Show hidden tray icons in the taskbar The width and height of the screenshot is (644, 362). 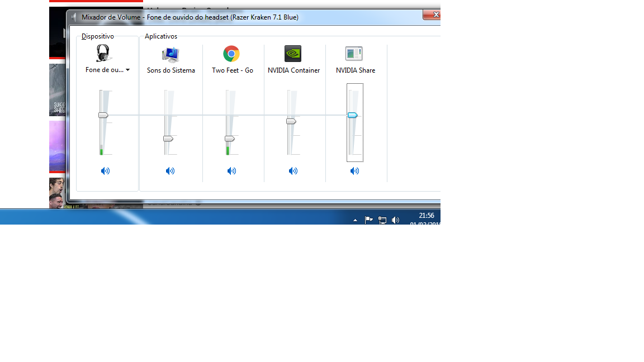[x=356, y=221]
